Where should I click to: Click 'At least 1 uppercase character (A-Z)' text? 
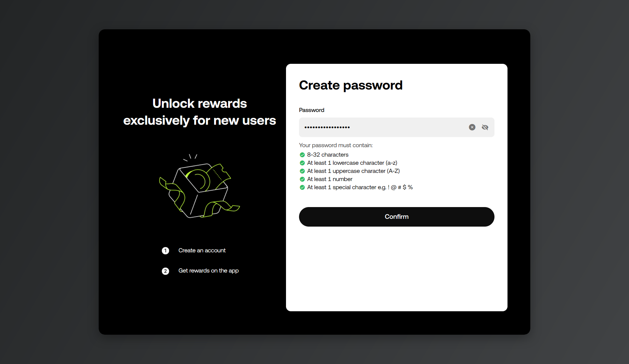coord(353,171)
